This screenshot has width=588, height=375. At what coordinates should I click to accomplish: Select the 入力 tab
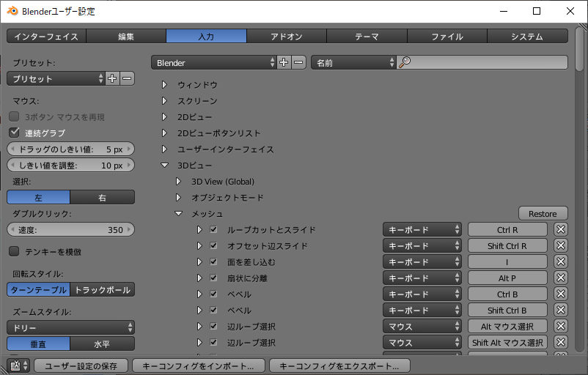(206, 37)
